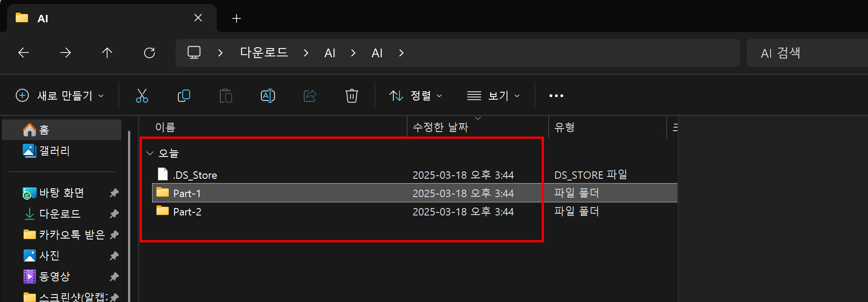Click the Delete trash can icon
This screenshot has width=868, height=302.
pos(352,96)
